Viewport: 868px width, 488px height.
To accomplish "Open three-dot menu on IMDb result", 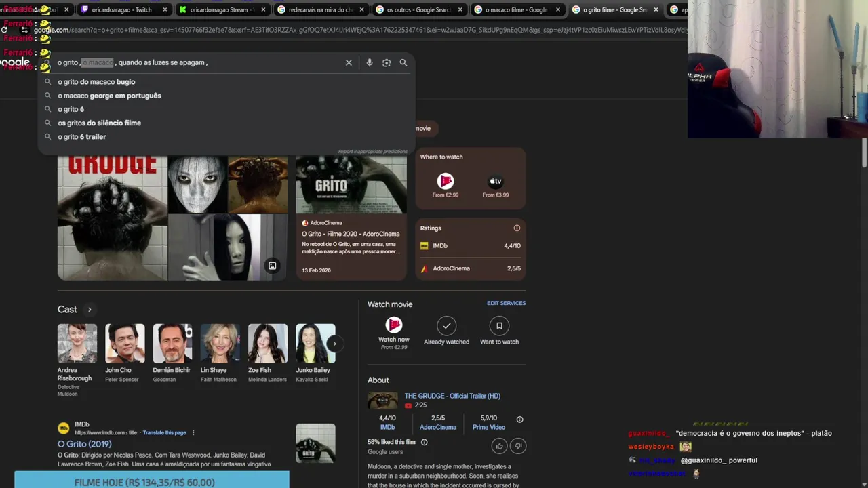I will tap(193, 432).
